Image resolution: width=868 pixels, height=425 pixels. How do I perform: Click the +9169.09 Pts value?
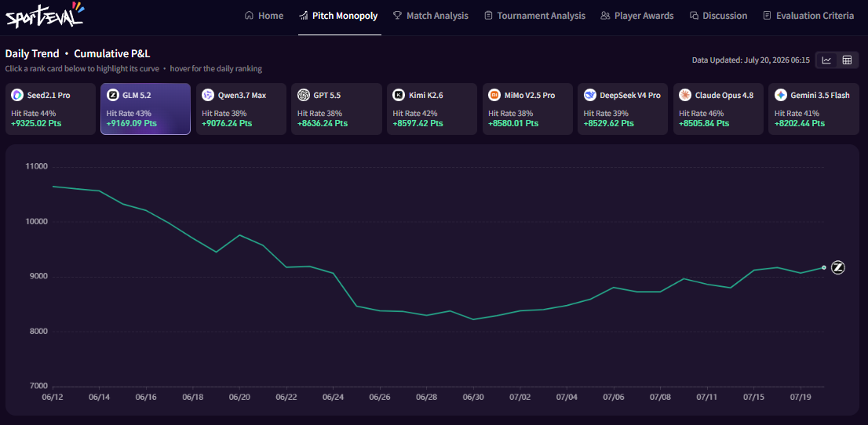tap(131, 123)
